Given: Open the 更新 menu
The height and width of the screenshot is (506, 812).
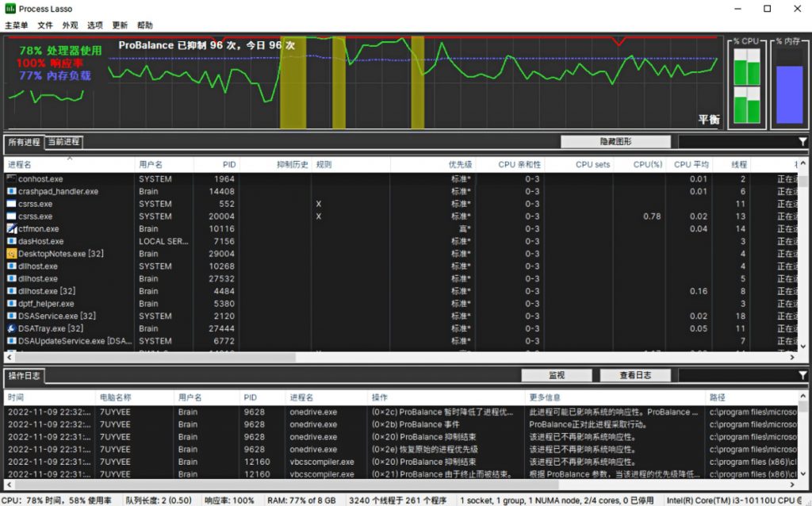Looking at the screenshot, I should pos(120,25).
